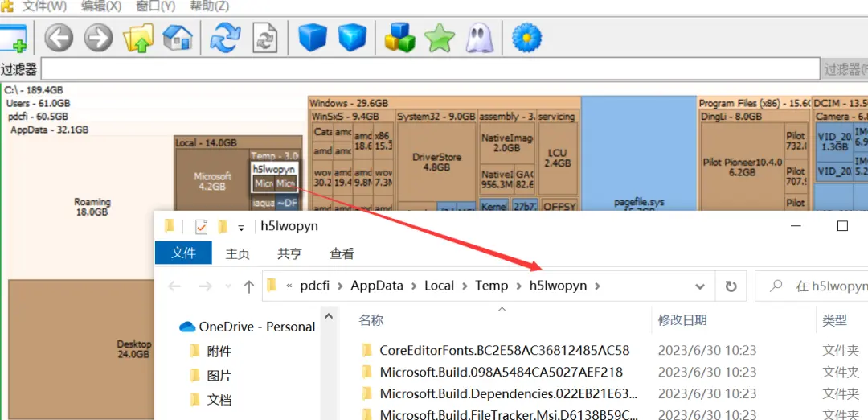Select the CoreEditorFonts.BC2E58AC36812485AC58 folder
Image resolution: width=868 pixels, height=420 pixels.
pyautogui.click(x=504, y=350)
